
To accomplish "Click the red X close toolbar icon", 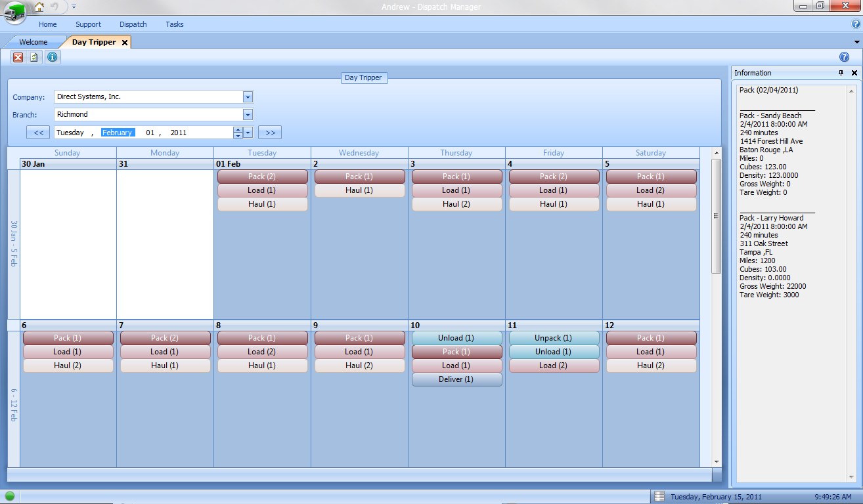I will 18,57.
